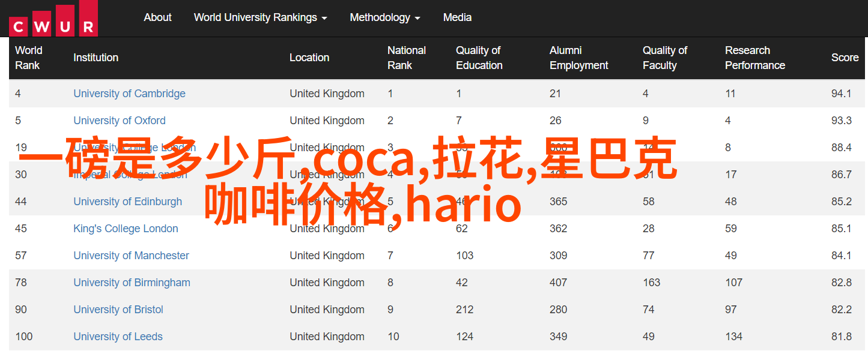Click the Location column header

(x=309, y=58)
